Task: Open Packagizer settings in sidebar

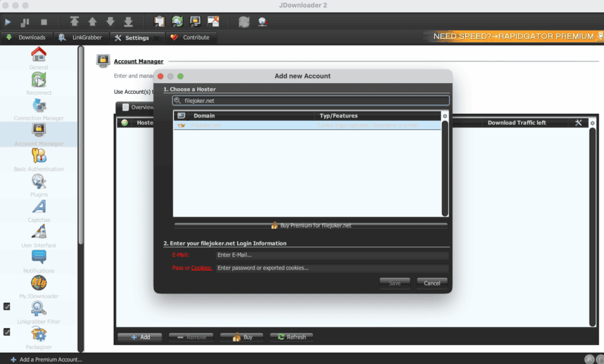Action: click(x=38, y=338)
